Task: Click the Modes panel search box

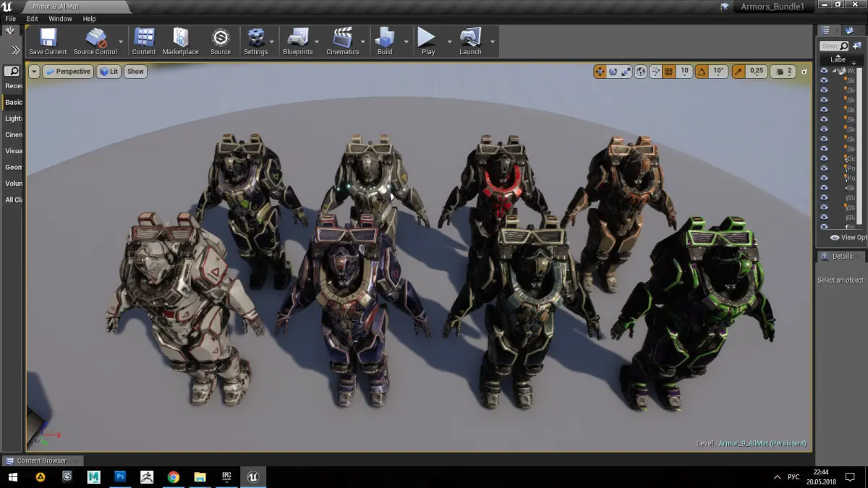Action: tap(12, 71)
